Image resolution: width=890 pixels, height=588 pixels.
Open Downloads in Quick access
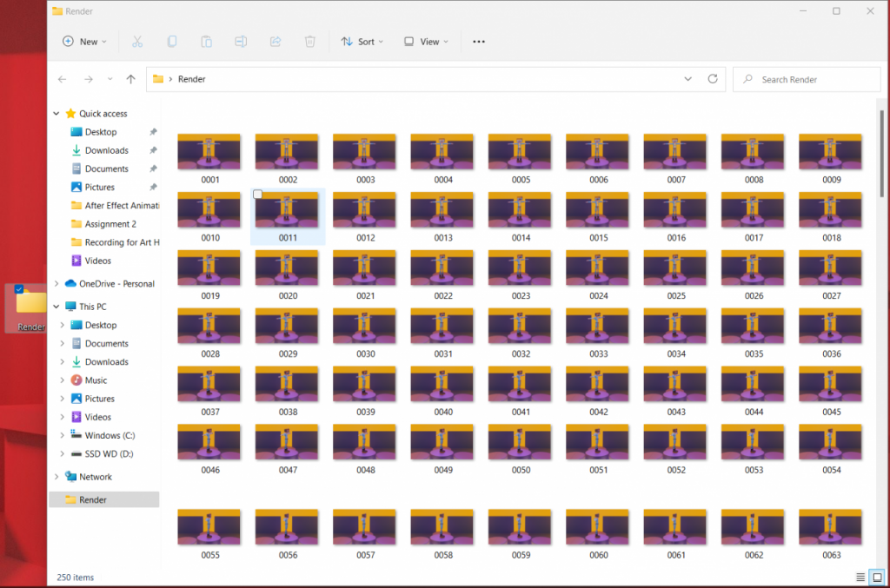pyautogui.click(x=106, y=150)
